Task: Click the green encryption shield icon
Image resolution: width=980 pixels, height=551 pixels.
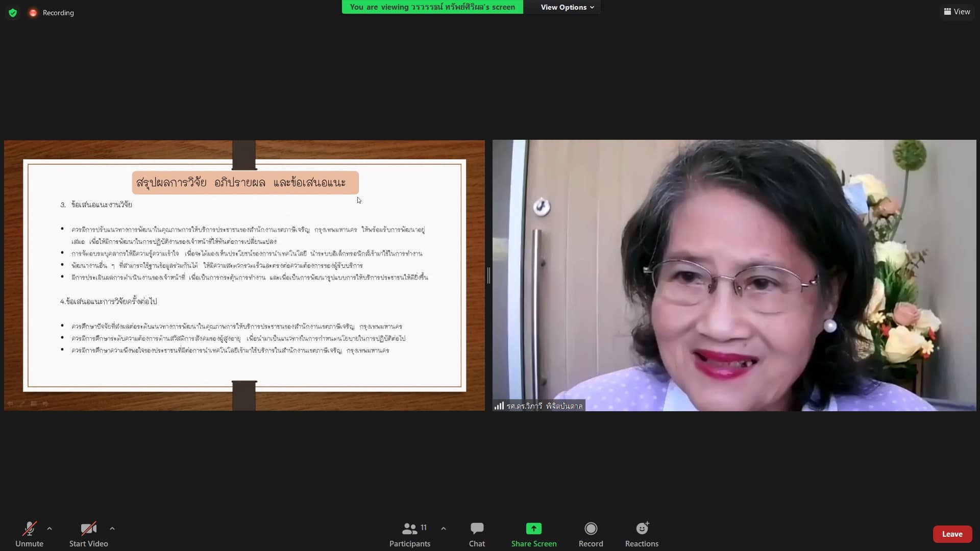Action: pos(13,13)
